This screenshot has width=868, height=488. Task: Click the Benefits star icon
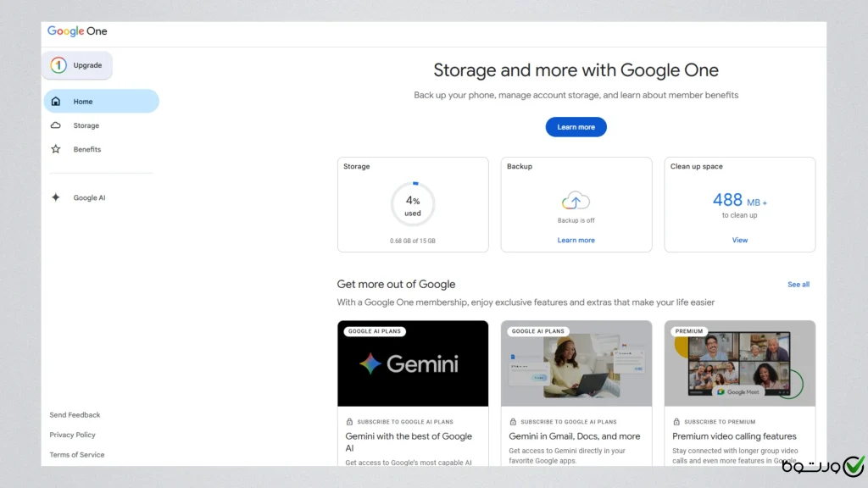[56, 149]
